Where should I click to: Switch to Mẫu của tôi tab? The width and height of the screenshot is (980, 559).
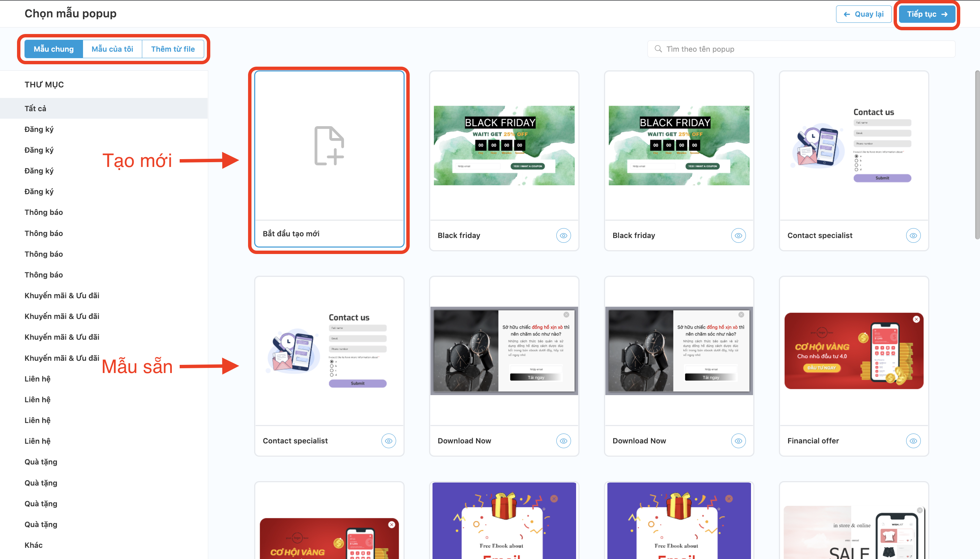click(112, 49)
